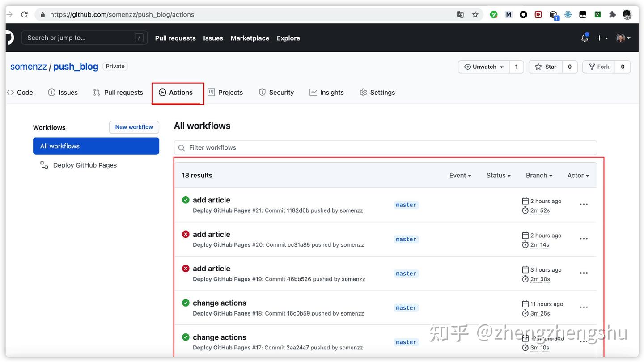Viewport: 644px width, 362px height.
Task: Open the options menu for workflow run #19
Action: coord(584,273)
